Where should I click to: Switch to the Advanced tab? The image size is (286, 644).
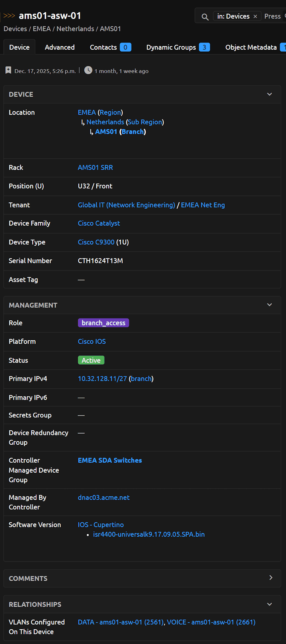click(59, 47)
